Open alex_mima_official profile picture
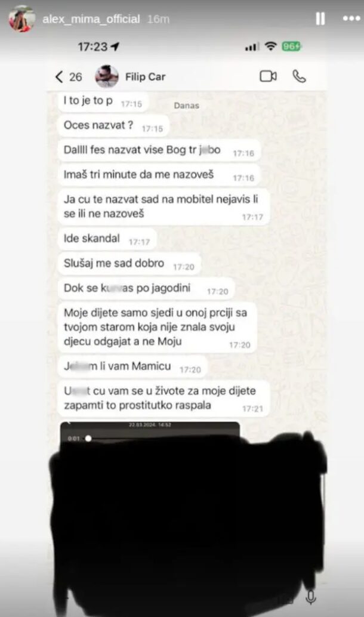 (21, 18)
